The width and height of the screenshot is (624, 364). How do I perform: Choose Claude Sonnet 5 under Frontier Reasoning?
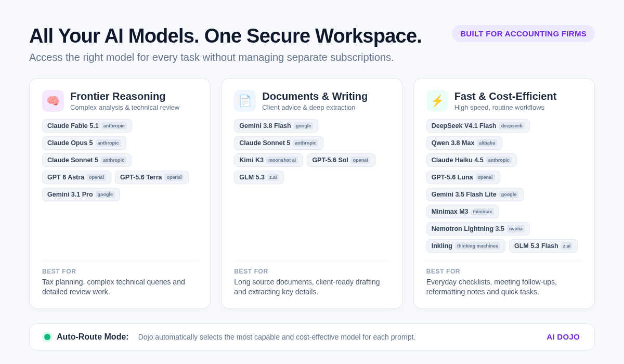[87, 160]
